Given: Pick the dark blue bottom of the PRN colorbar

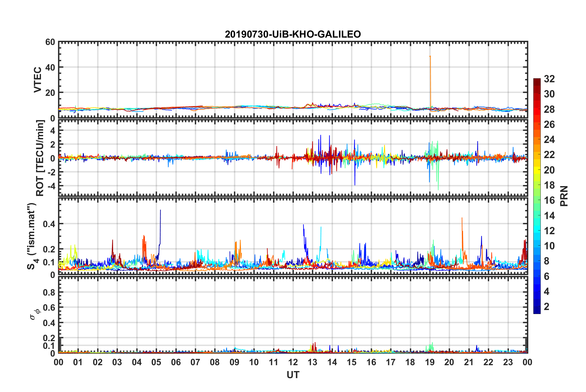Looking at the screenshot, I should tap(537, 311).
